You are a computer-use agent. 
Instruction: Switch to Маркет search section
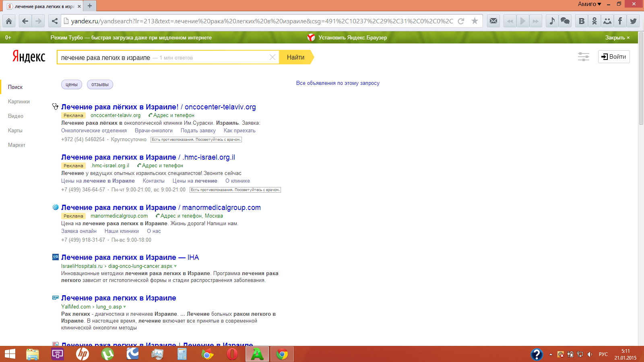pos(17,145)
